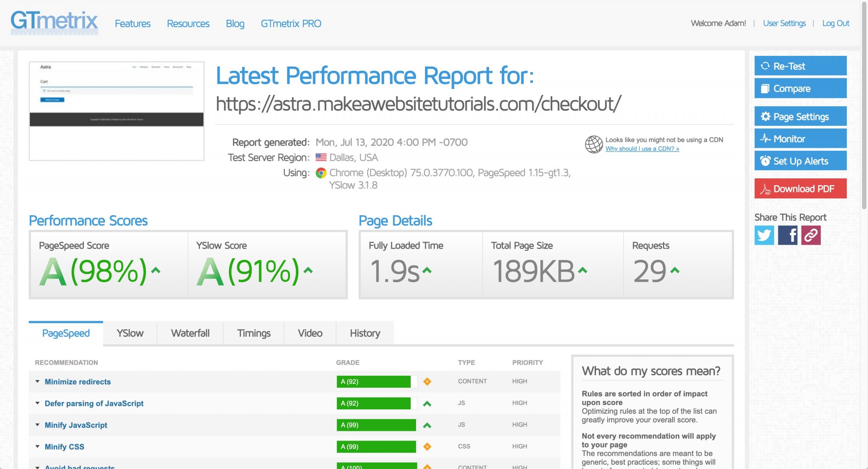This screenshot has width=868, height=469.
Task: Click the Page Settings gear icon
Action: pos(765,116)
